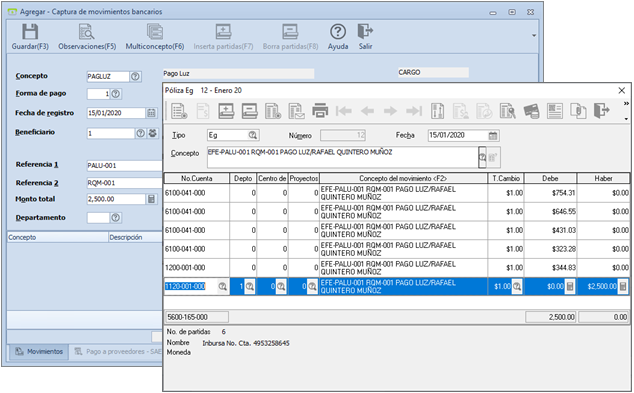The height and width of the screenshot is (393, 634).
Task: Open toolbar options dropdown arrow in Agregar window
Action: 534,36
